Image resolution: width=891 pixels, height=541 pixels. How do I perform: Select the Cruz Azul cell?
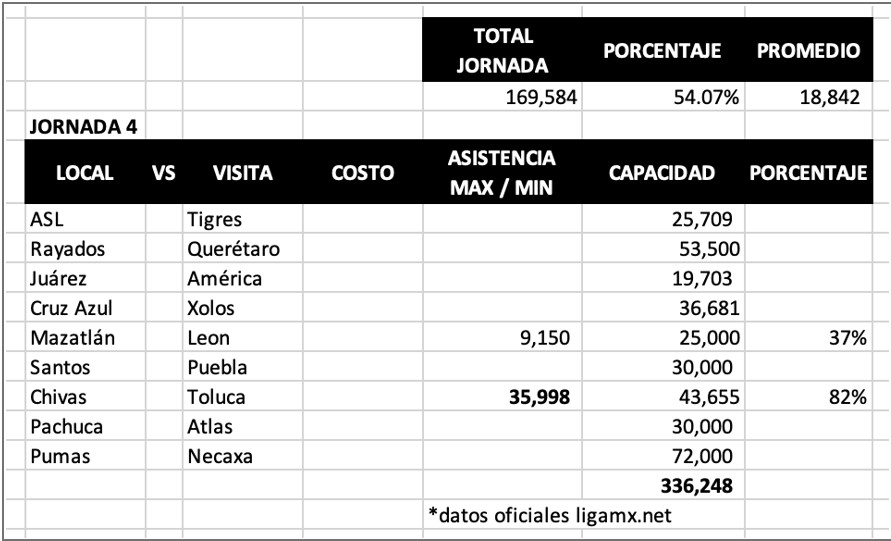point(85,308)
